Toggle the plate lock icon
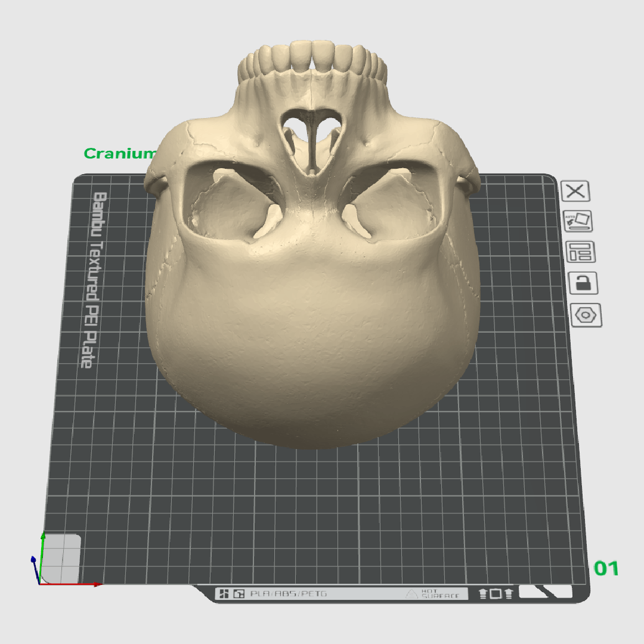This screenshot has height=644, width=644. (x=583, y=283)
